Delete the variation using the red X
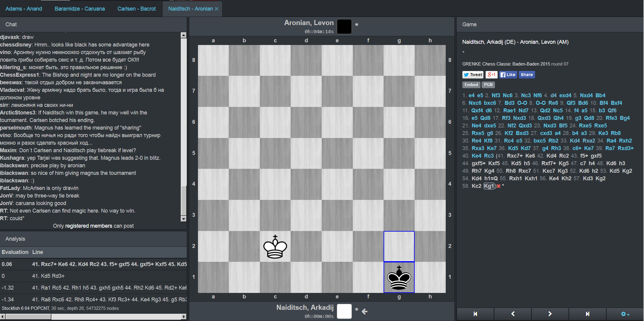644x321 pixels. click(x=499, y=186)
